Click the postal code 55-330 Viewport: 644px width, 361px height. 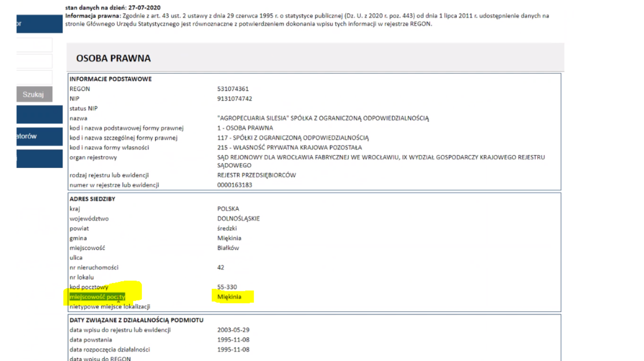[x=227, y=287]
